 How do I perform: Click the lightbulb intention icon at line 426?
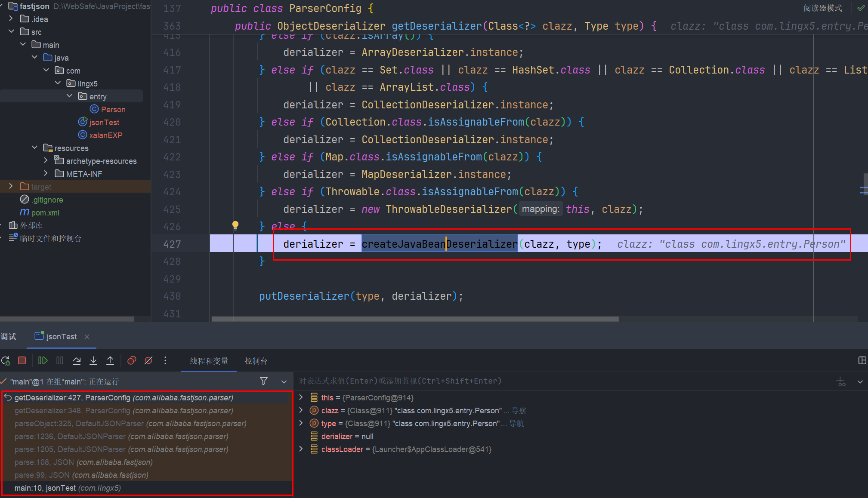click(x=235, y=225)
